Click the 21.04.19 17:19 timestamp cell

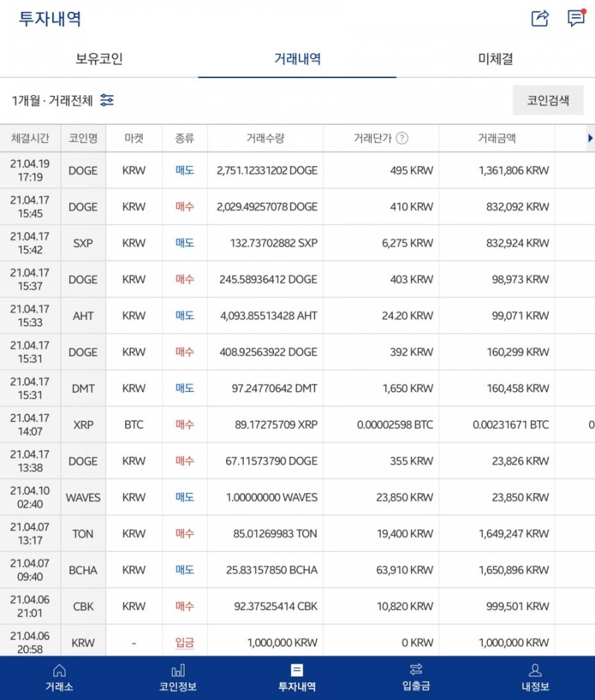pyautogui.click(x=30, y=170)
